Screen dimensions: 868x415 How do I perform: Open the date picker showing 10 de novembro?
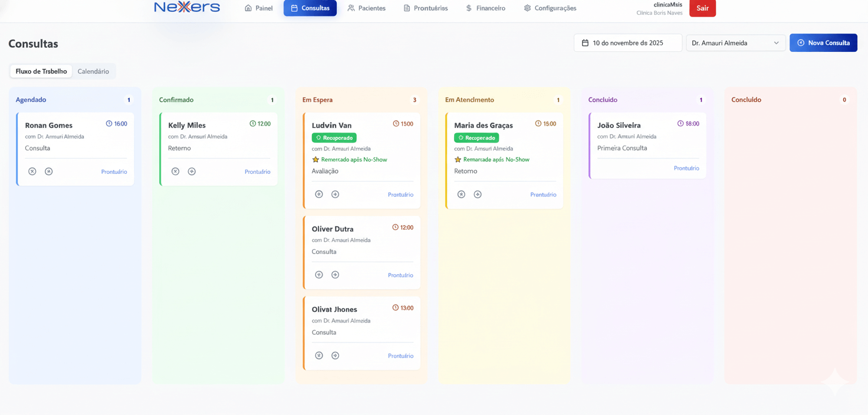point(628,42)
